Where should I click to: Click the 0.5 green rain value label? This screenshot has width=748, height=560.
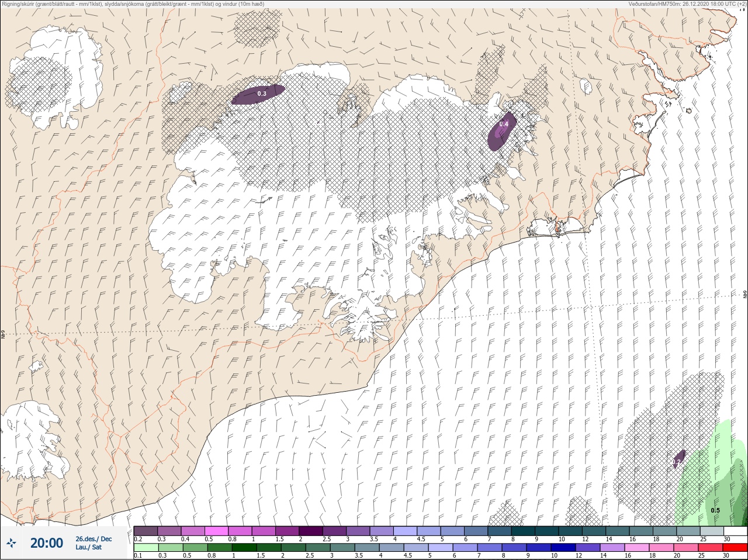715,510
